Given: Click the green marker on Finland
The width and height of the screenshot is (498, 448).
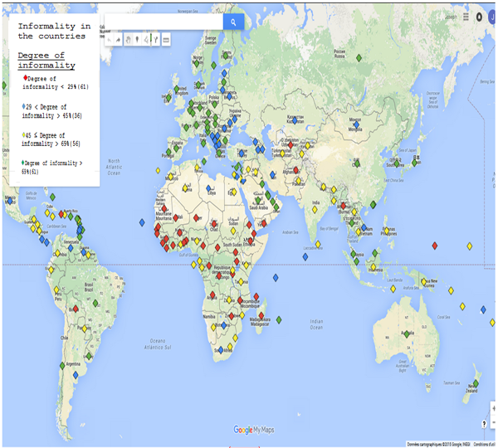Looking at the screenshot, I should pyautogui.click(x=226, y=56).
